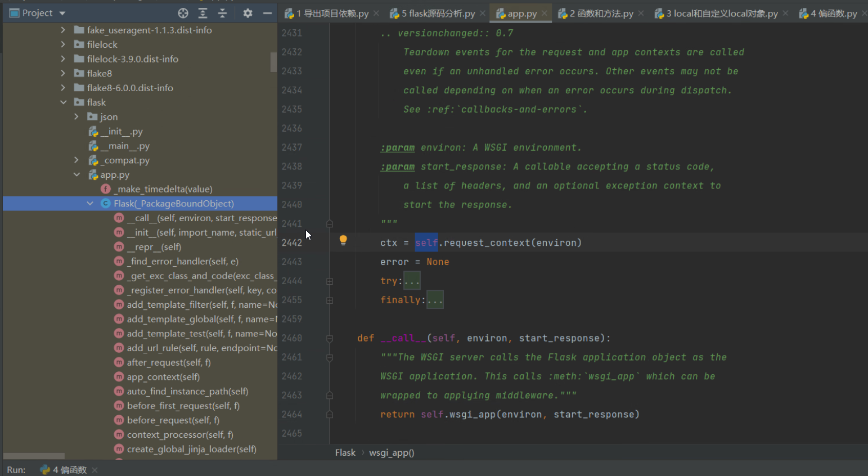868x476 pixels.
Task: Select auto_find_instance_path(self) method
Action: pyautogui.click(x=181, y=391)
